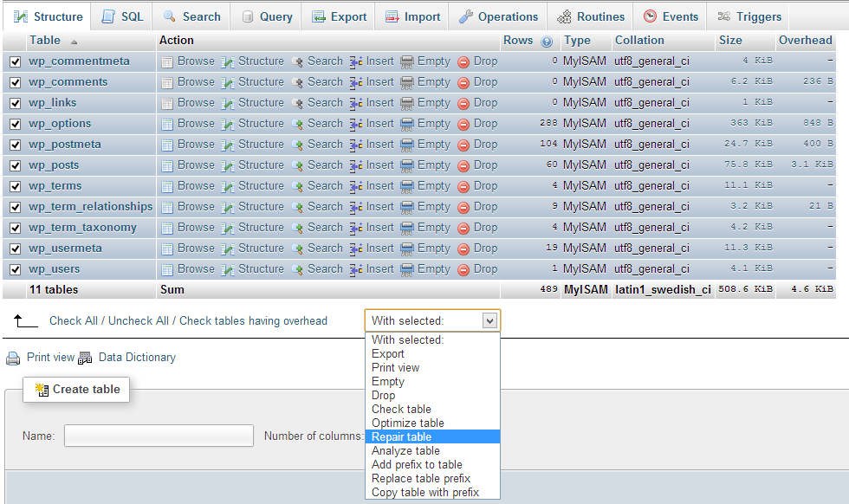Image resolution: width=849 pixels, height=504 pixels.
Task: Collapse the With selected dropdown arrow
Action: pyautogui.click(x=489, y=321)
